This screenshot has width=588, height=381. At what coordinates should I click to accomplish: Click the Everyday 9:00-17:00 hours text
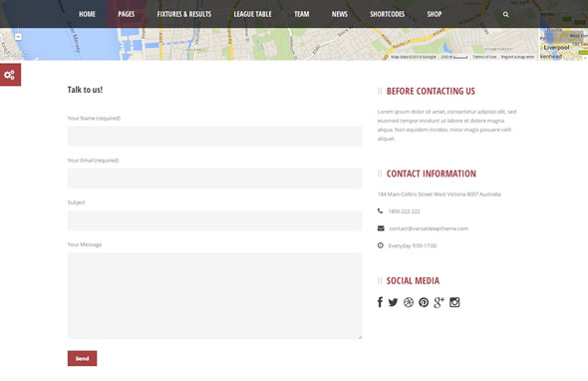[413, 245]
